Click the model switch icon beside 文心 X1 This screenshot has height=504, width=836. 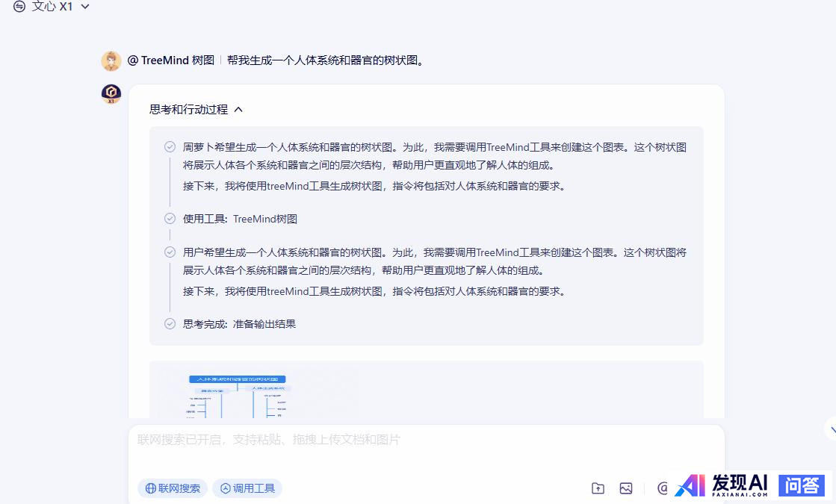[19, 7]
